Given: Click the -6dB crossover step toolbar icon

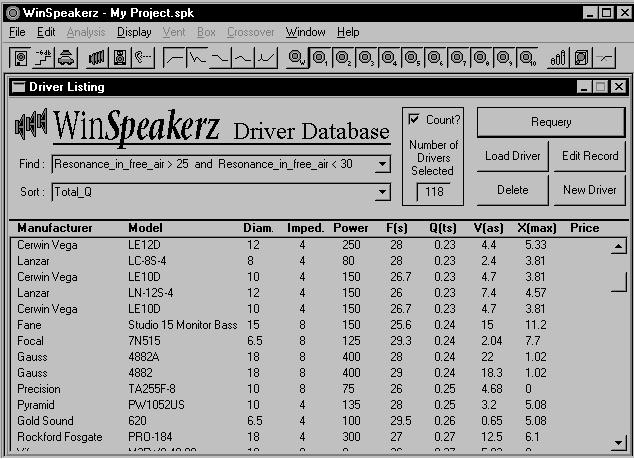Looking at the screenshot, I should [x=43, y=58].
